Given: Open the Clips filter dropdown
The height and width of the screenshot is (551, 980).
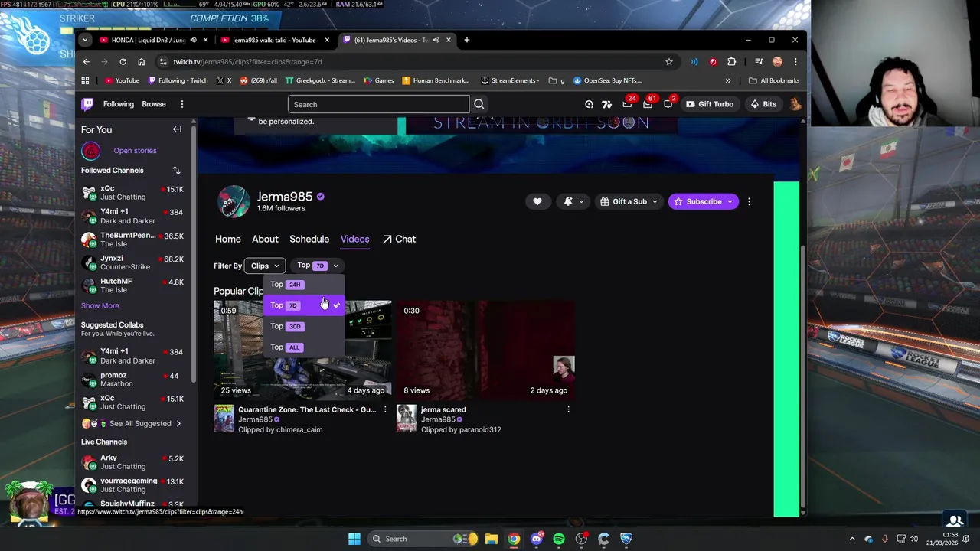Looking at the screenshot, I should tap(265, 266).
